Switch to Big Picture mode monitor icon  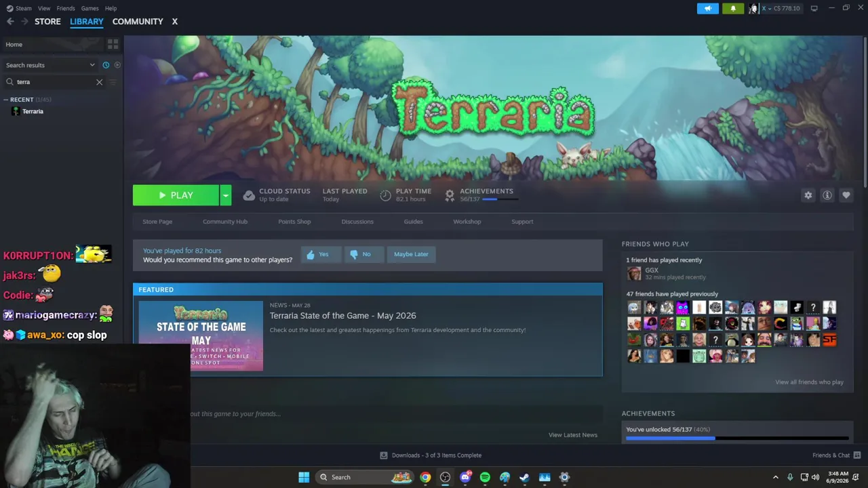point(814,8)
